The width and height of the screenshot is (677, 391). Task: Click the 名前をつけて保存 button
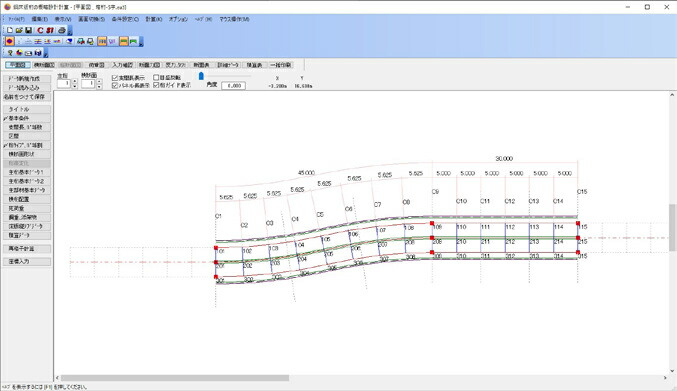[27, 97]
